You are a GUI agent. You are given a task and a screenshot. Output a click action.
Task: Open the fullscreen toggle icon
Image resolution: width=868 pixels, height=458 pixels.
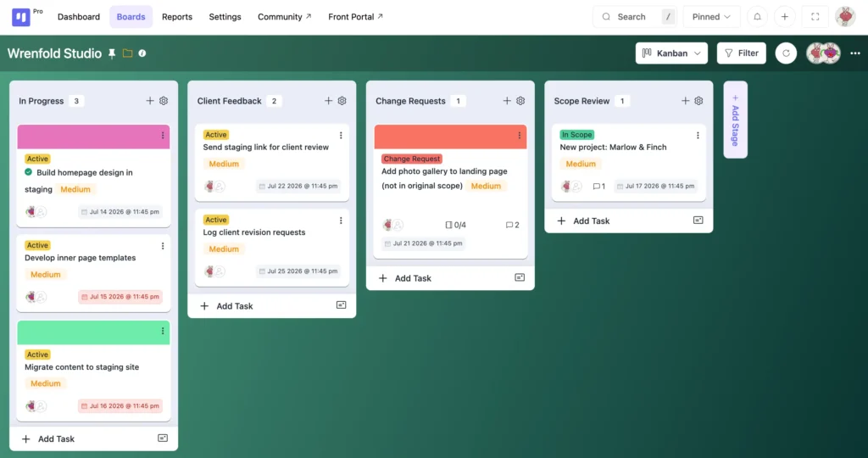click(815, 17)
